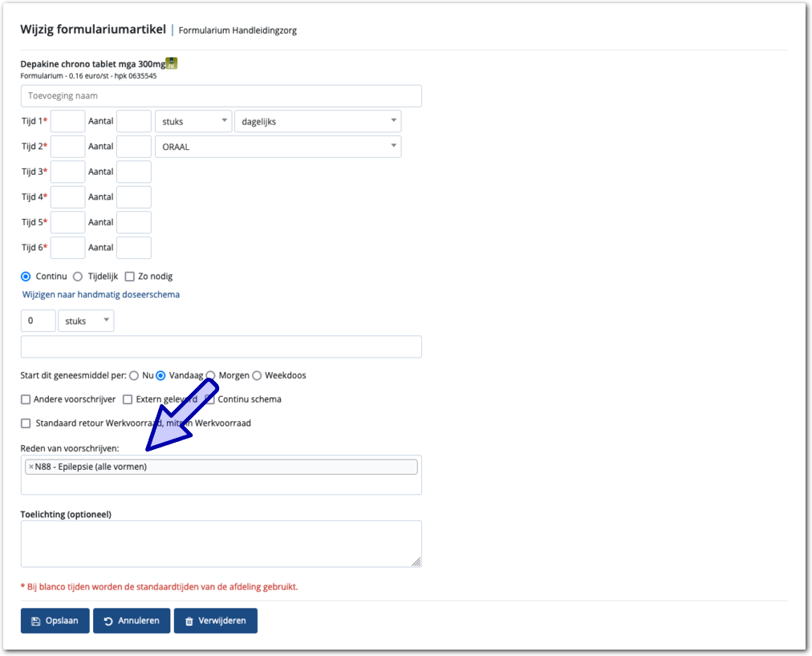
Task: Check the Extern geleverd option
Action: coord(128,399)
